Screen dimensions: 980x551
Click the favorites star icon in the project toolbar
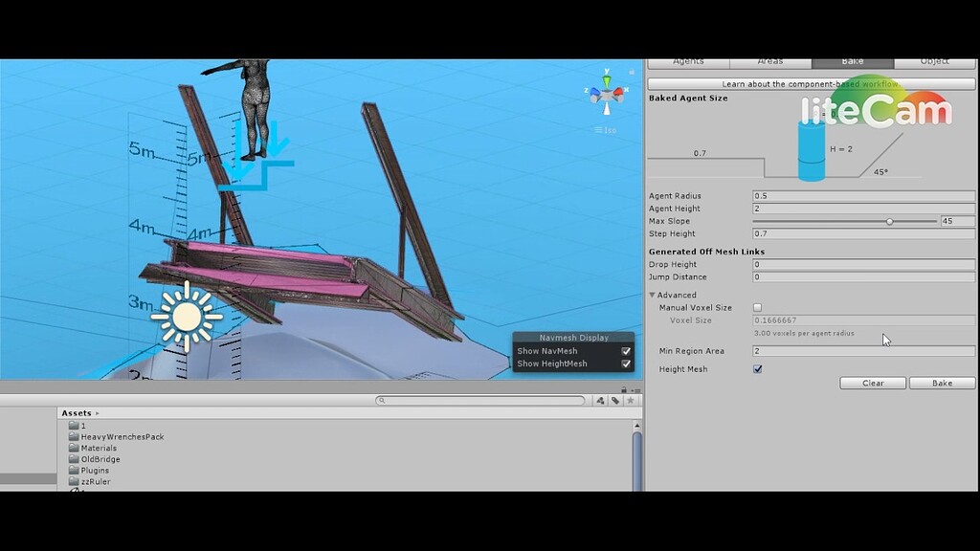pos(631,401)
